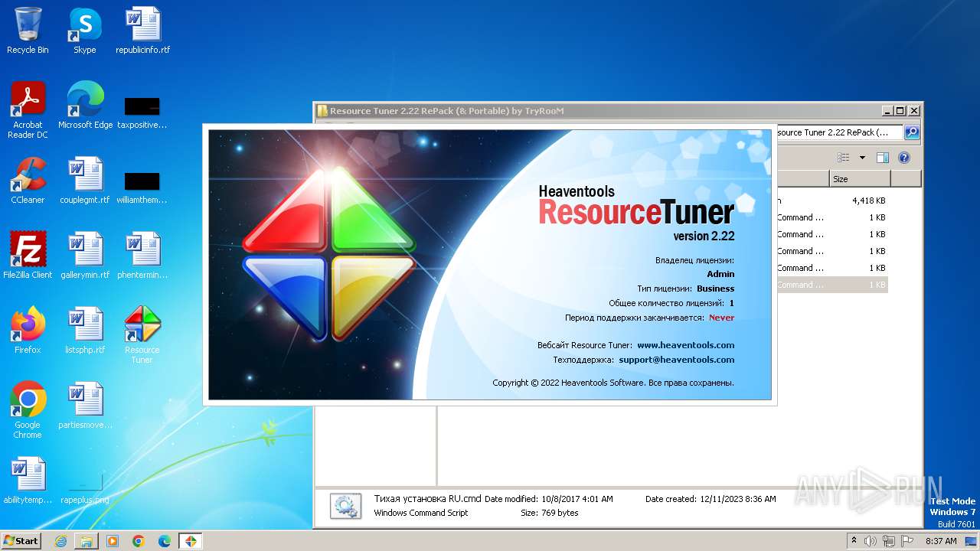Close the Resource Tuner RePack Explorer window
This screenshot has width=980, height=551.
914,111
